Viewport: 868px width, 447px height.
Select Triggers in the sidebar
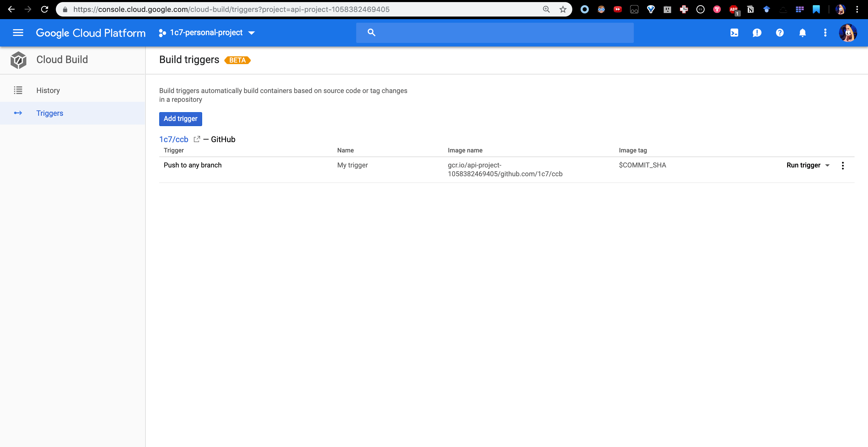click(50, 113)
